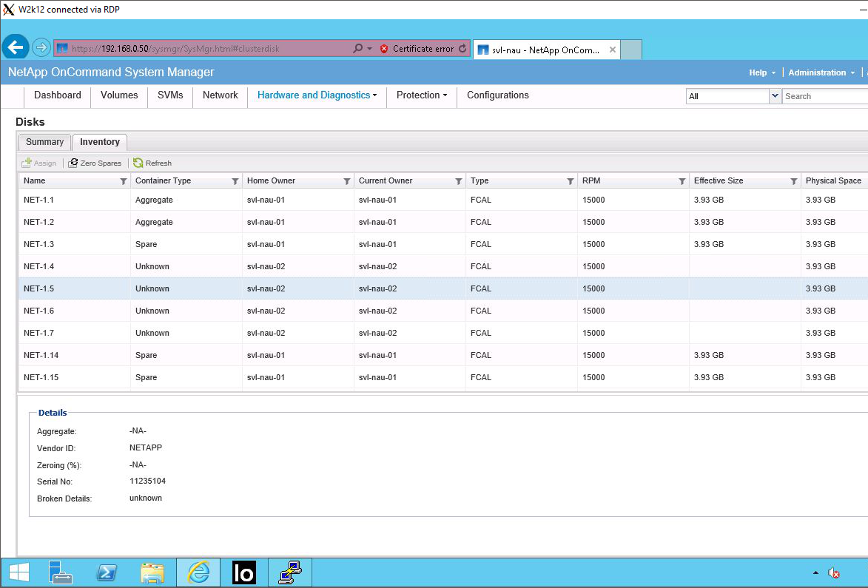This screenshot has width=868, height=588.
Task: Click the Zero Spares toolbar icon
Action: click(73, 163)
